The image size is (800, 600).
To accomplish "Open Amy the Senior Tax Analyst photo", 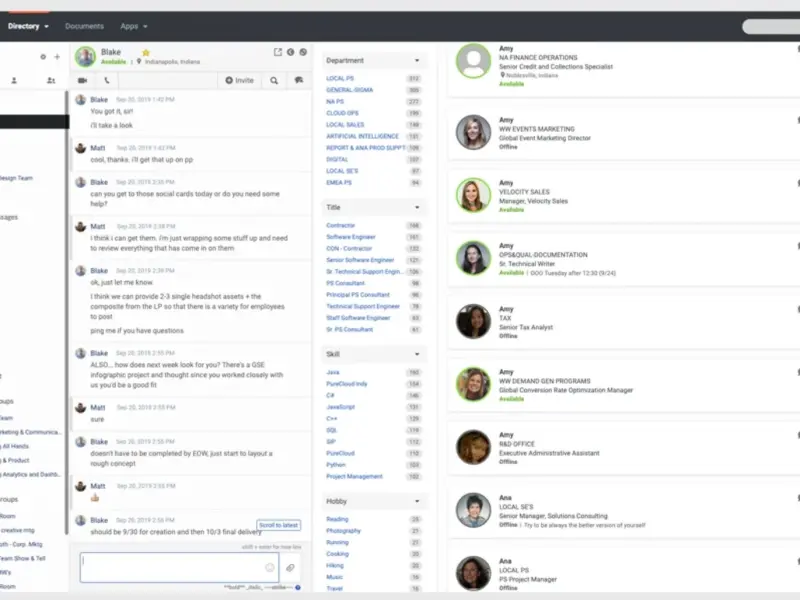I will coord(473,321).
